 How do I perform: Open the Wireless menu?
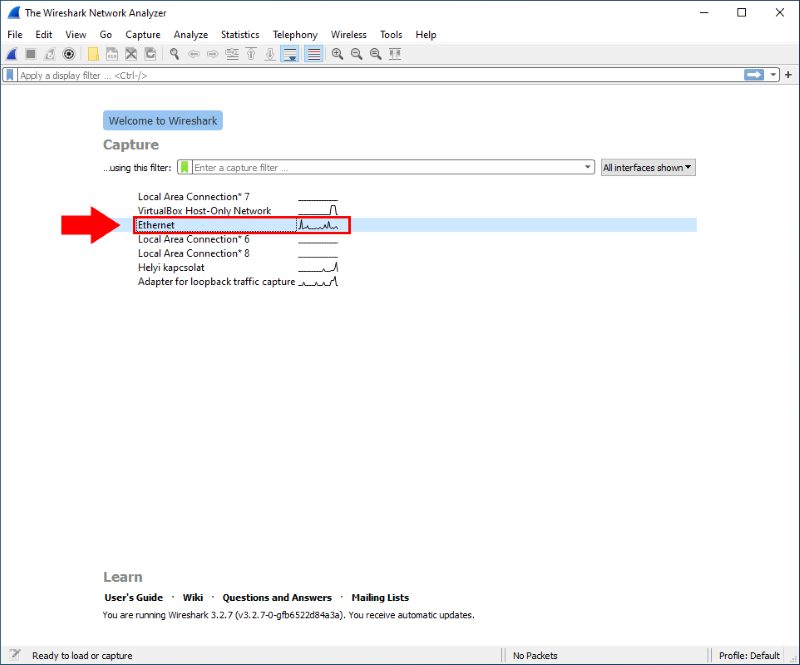pyautogui.click(x=348, y=35)
